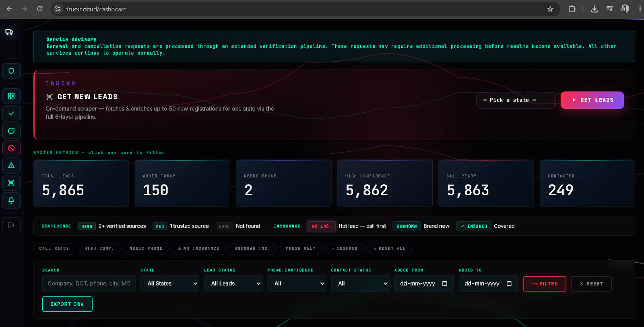
Task: Filter by the Total Leads card
Action: tap(81, 183)
